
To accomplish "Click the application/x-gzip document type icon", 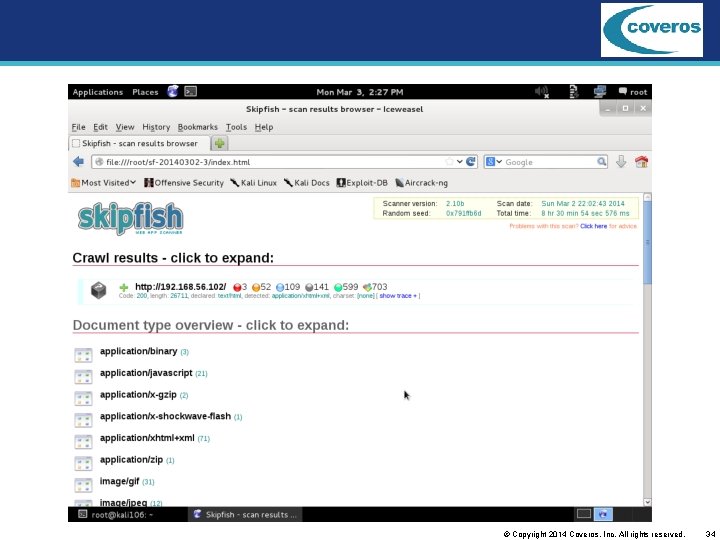I will (x=83, y=398).
